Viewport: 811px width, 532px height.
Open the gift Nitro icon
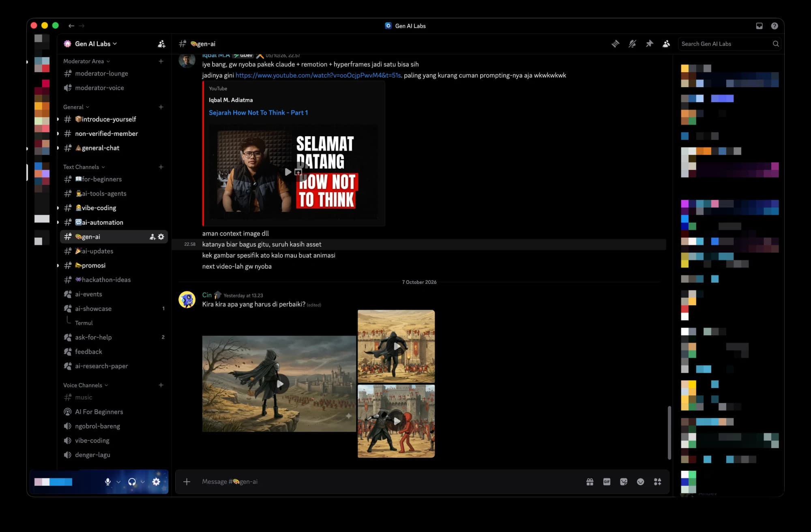(x=590, y=482)
